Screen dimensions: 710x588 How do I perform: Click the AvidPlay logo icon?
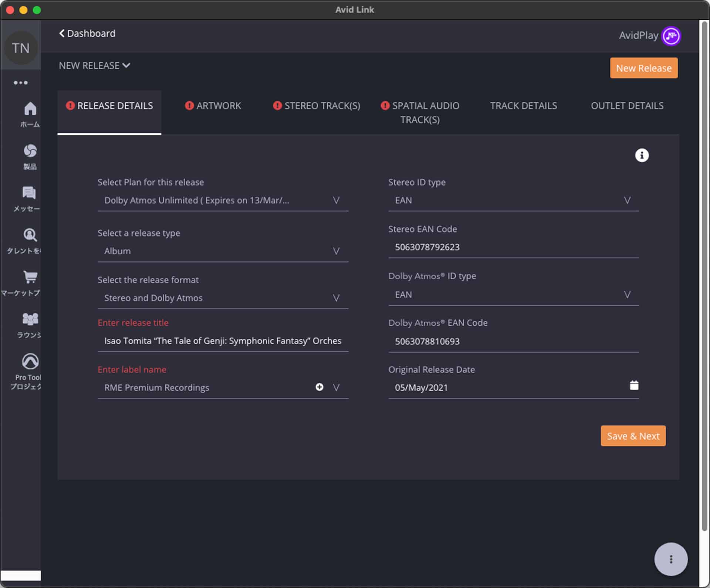point(671,36)
